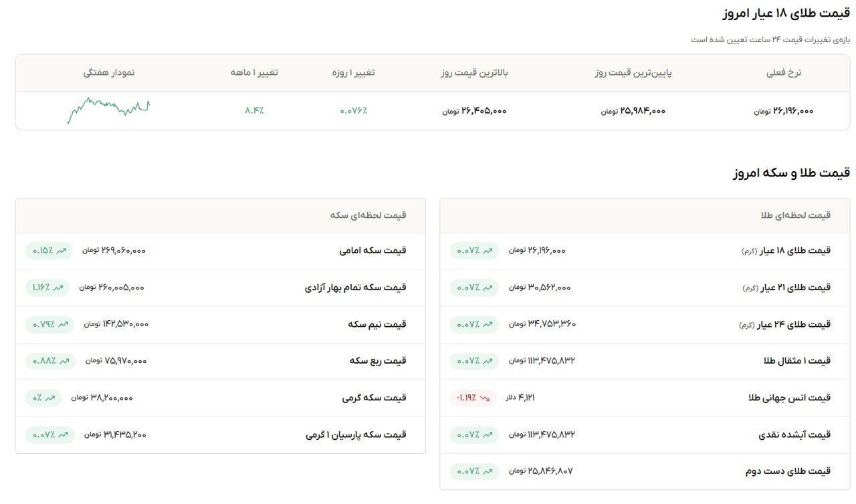Click the trend arrow icon for قیمت آبشده نقدی

(x=488, y=434)
